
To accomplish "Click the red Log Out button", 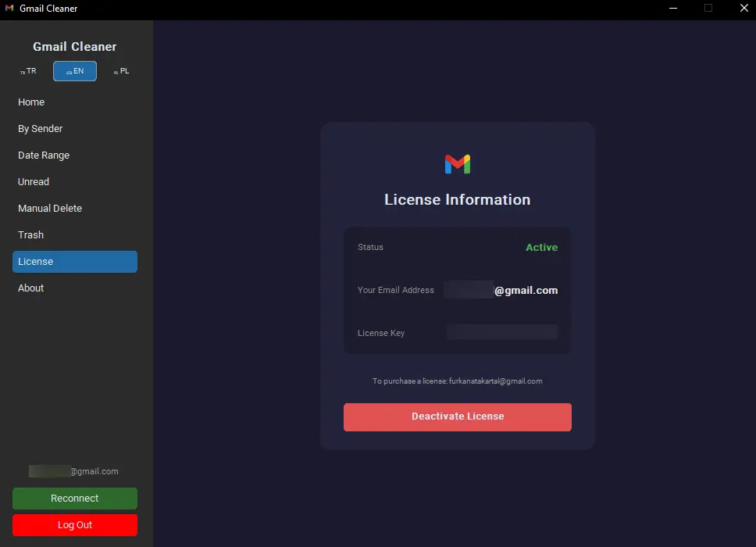I will [x=75, y=525].
